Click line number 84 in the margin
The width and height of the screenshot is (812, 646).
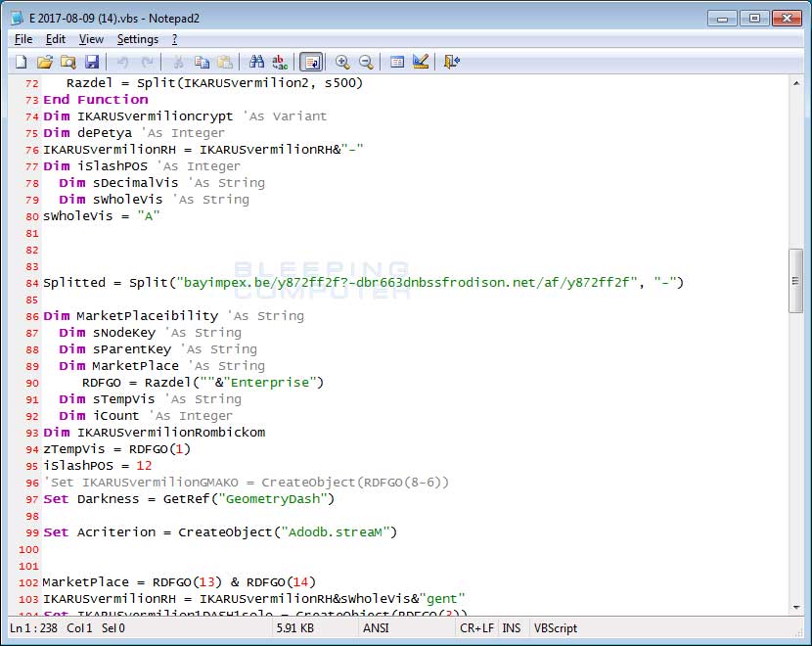tap(32, 284)
